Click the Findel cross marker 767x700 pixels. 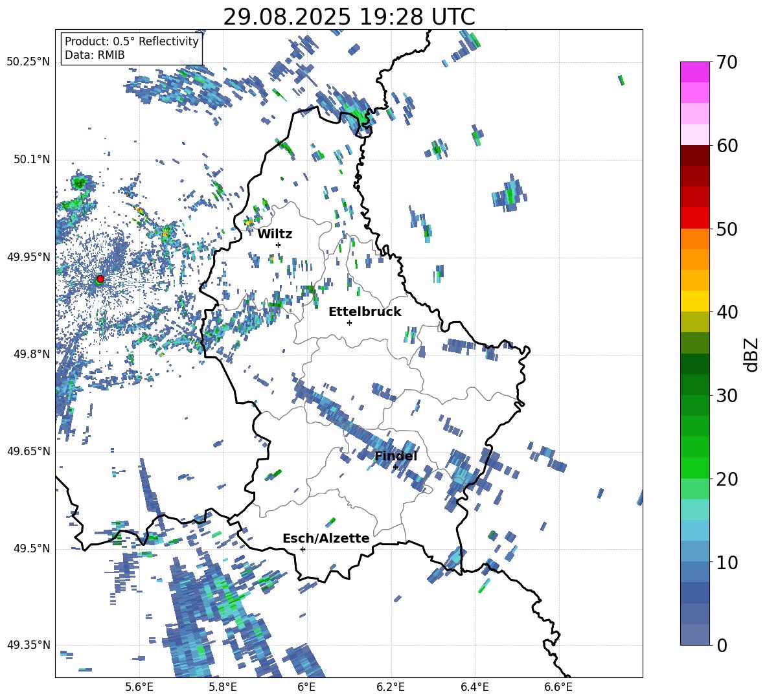click(395, 468)
